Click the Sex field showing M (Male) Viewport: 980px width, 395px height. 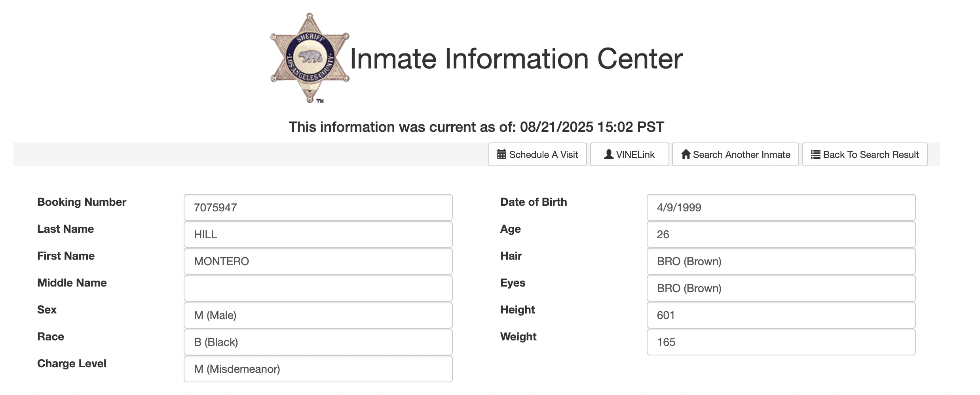pos(318,315)
